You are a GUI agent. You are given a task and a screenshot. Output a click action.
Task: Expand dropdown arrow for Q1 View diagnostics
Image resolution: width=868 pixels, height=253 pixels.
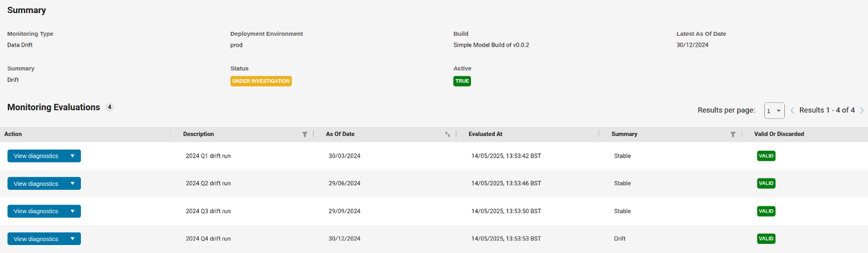click(72, 156)
